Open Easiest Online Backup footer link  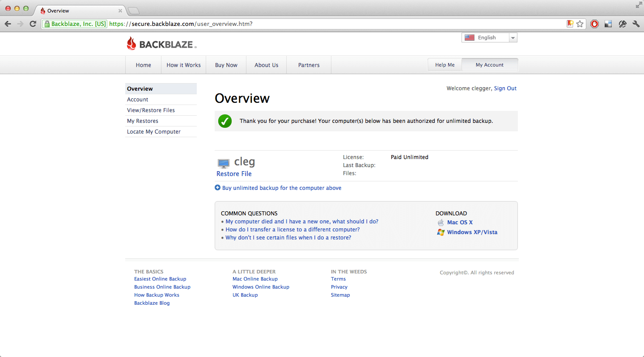(x=160, y=279)
